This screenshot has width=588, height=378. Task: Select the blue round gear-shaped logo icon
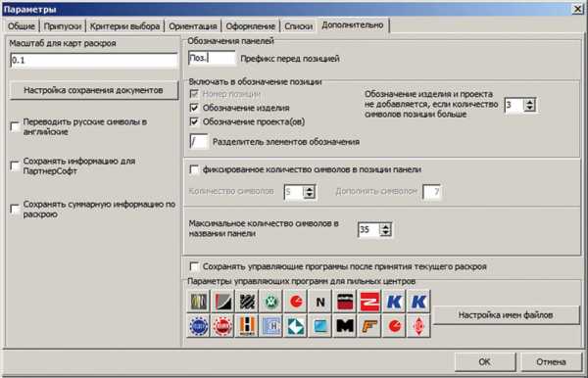pyautogui.click(x=198, y=325)
